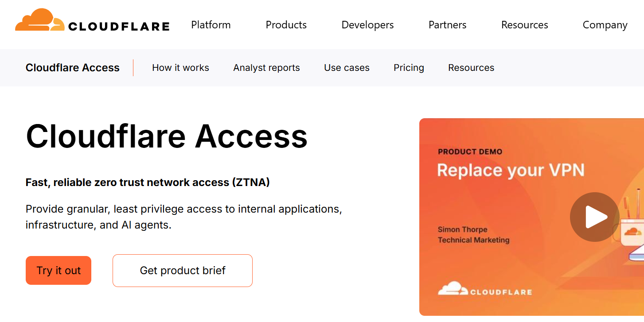Open the Pricing section link
644x322 pixels.
coord(409,68)
